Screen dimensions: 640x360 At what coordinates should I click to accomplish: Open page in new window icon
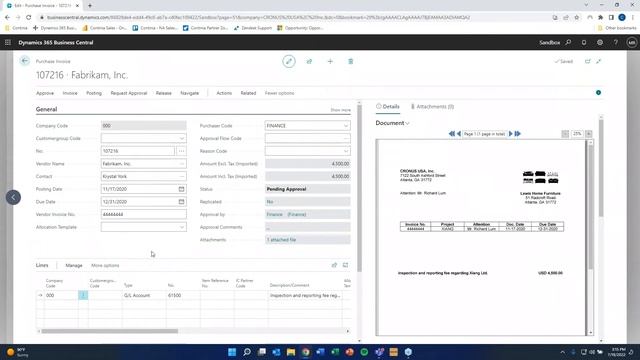tap(588, 61)
